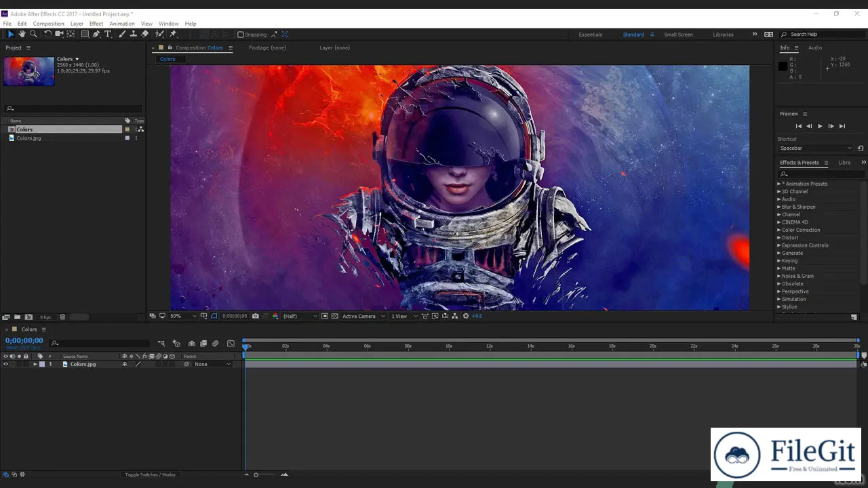Select the Pen tool
The image size is (868, 488).
[x=96, y=34]
